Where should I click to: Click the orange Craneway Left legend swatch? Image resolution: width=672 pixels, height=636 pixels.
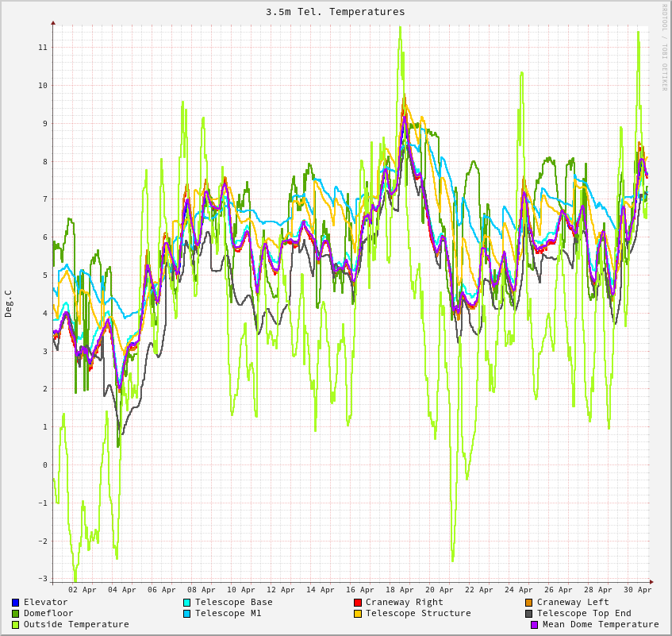click(529, 603)
